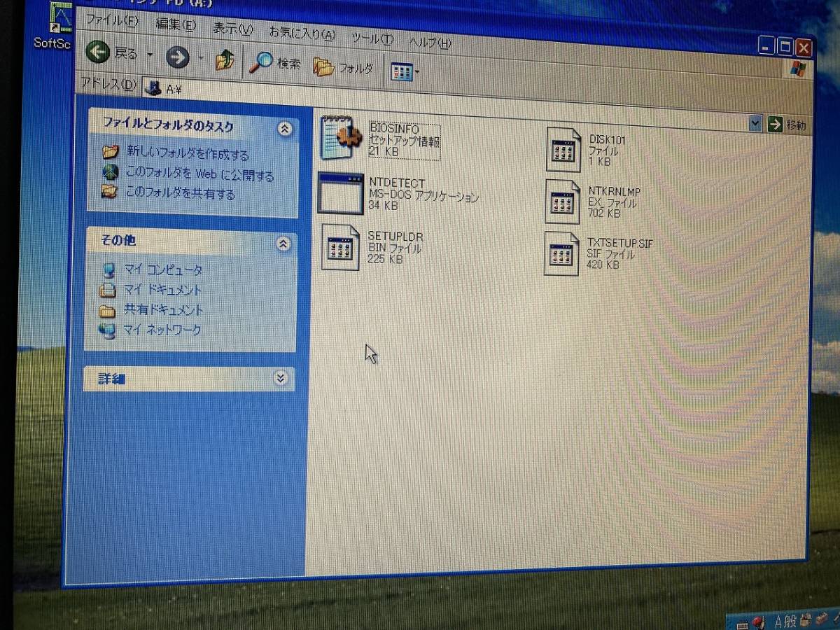
Task: Open マイ ドキュメント link
Action: pyautogui.click(x=162, y=290)
